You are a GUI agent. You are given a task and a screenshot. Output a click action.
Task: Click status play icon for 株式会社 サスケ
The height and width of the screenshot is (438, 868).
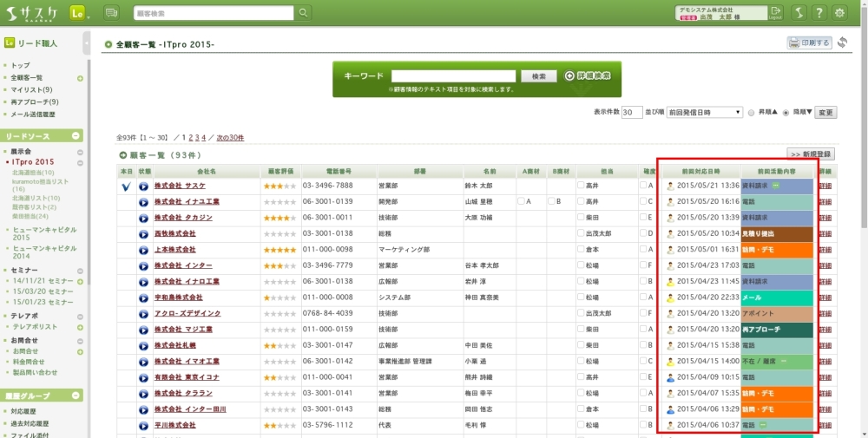(144, 186)
